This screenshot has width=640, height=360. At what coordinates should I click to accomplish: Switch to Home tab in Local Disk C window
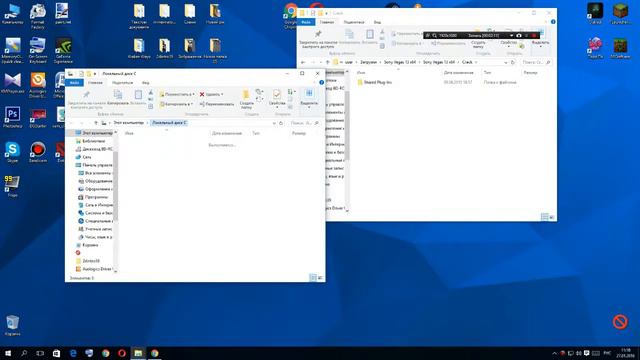point(95,82)
